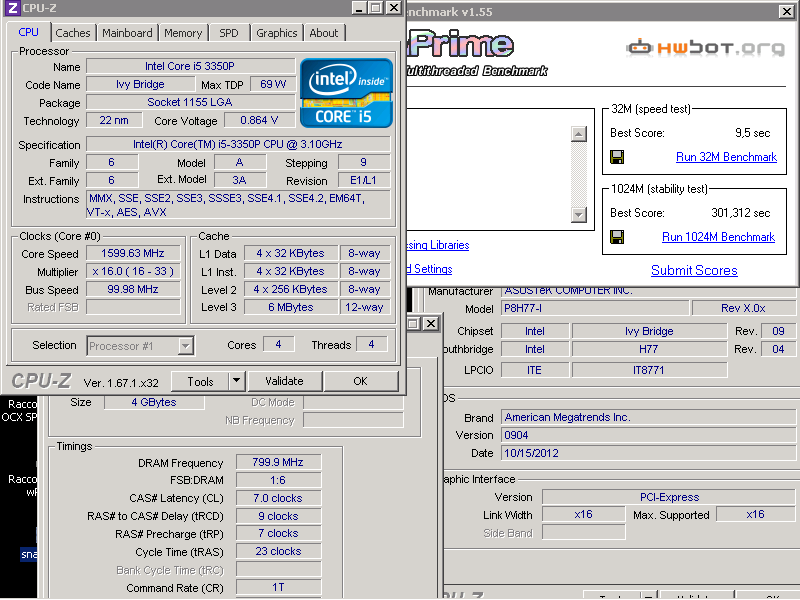Image resolution: width=800 pixels, height=600 pixels.
Task: Click the 1599.63 MHz core speed value
Action: tap(133, 254)
